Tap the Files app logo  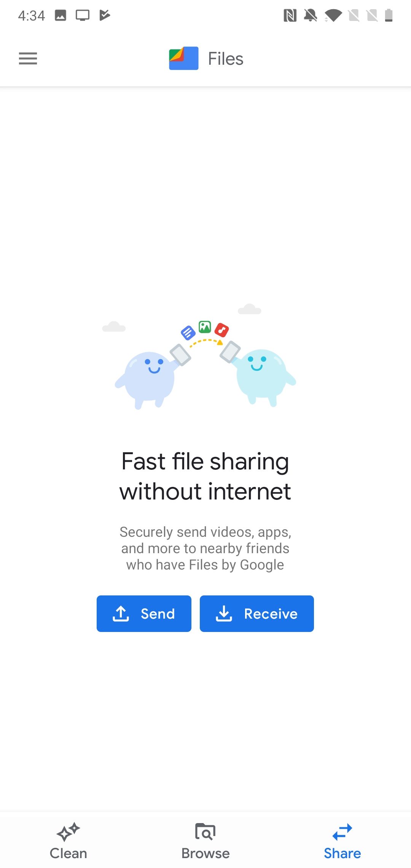[184, 58]
